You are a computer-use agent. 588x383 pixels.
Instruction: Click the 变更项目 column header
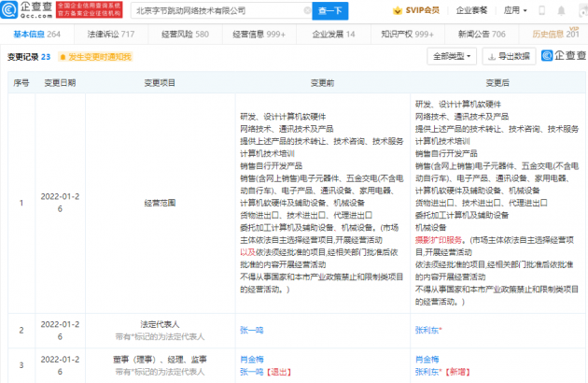pos(160,82)
